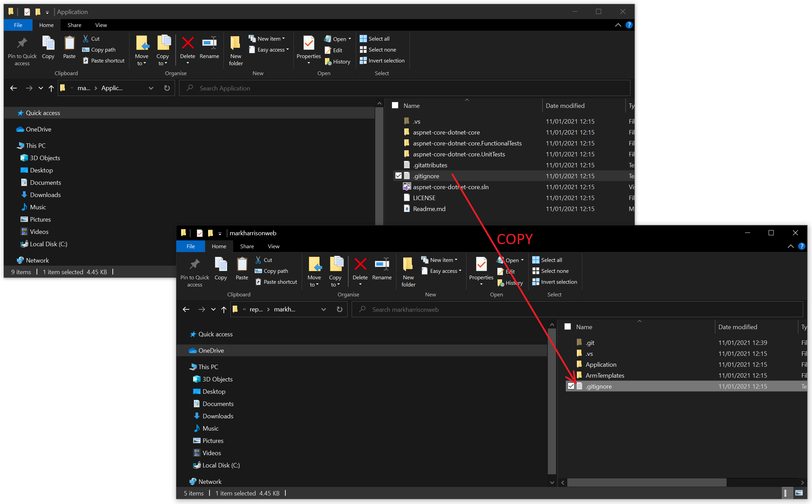Click Invert selection in Application window
The height and width of the screenshot is (504, 812).
386,60
